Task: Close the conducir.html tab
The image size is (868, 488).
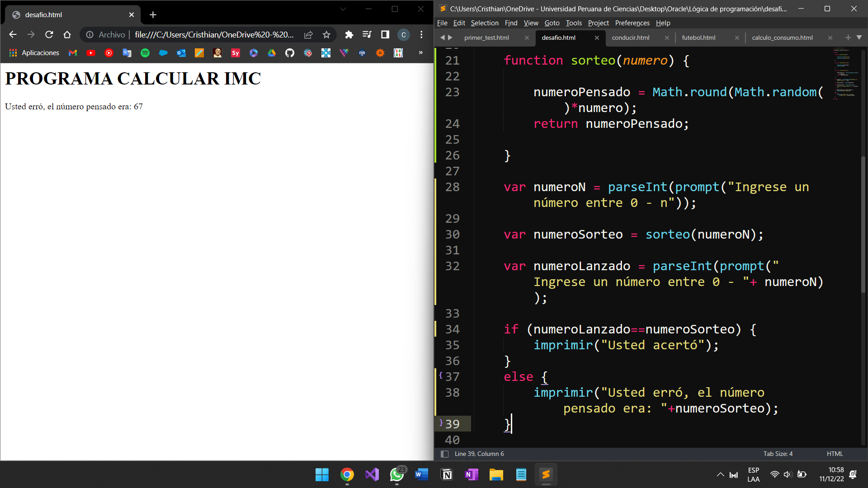Action: 667,38
